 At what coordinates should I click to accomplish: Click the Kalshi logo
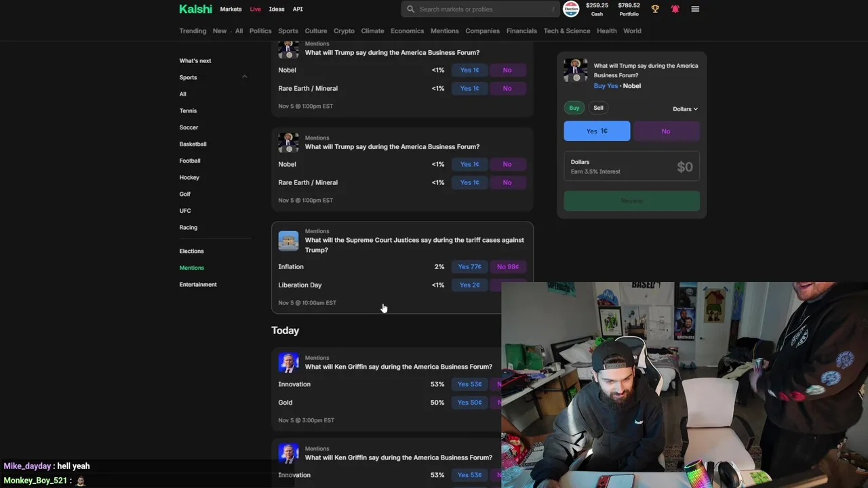click(x=195, y=9)
